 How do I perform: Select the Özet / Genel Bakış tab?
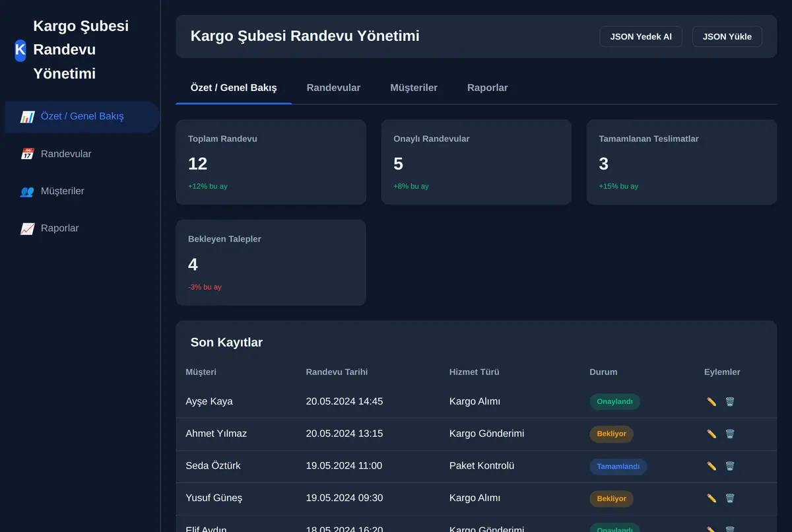234,88
